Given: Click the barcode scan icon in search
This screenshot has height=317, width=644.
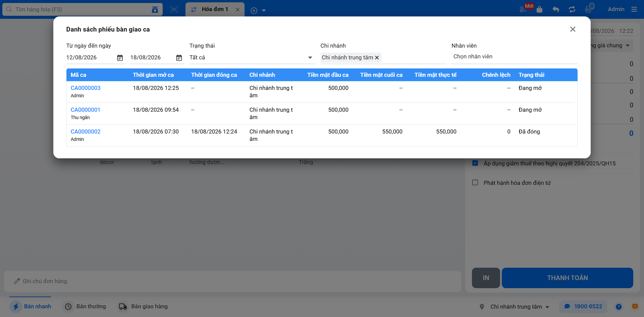Looking at the screenshot, I should click(155, 9).
